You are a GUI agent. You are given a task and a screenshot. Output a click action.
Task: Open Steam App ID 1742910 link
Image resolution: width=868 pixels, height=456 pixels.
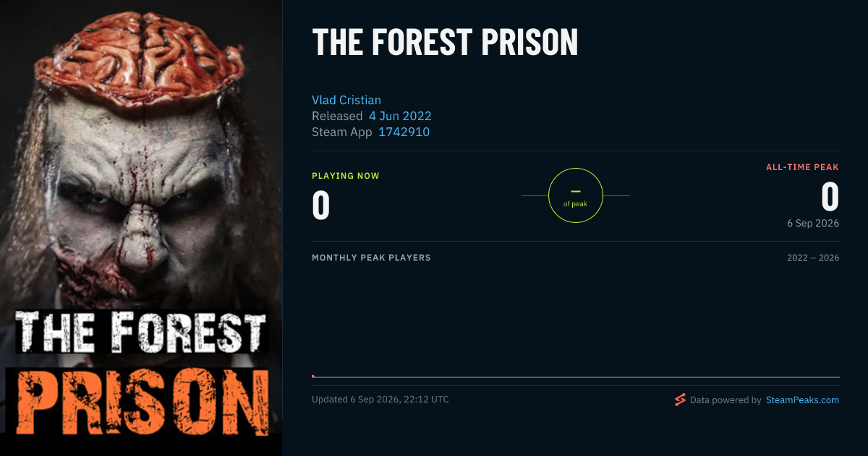point(404,132)
